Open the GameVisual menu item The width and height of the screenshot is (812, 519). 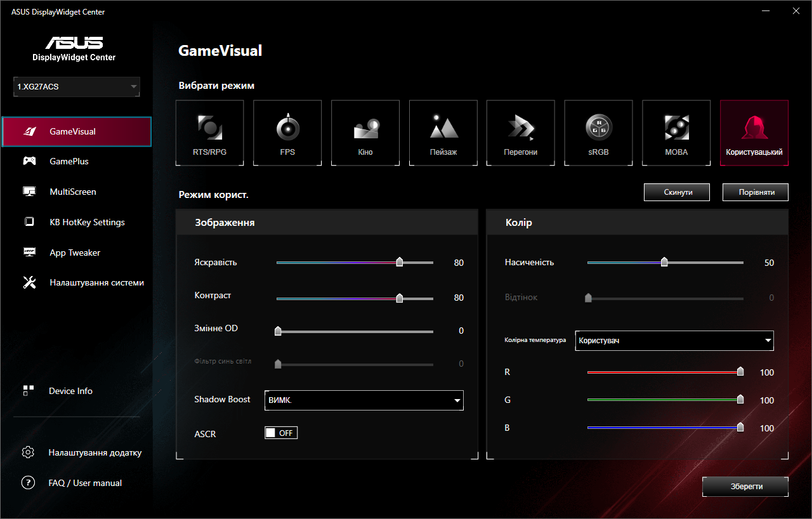[x=77, y=132]
